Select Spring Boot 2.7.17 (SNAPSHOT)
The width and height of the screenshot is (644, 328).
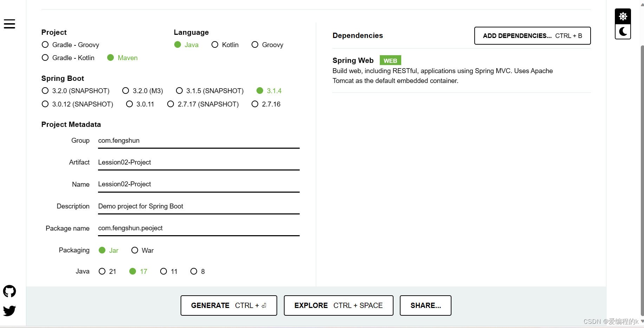tap(203, 104)
